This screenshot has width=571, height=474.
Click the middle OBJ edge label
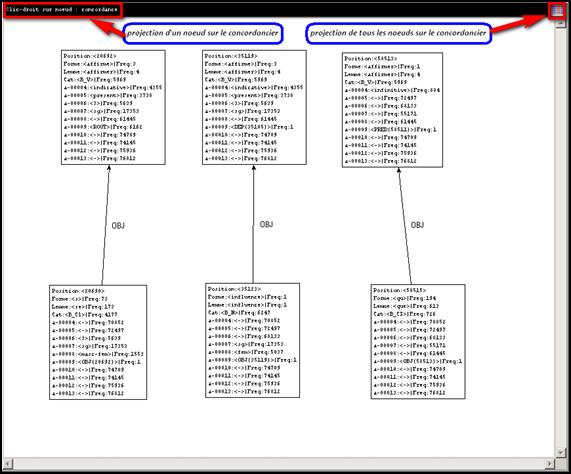click(x=266, y=224)
